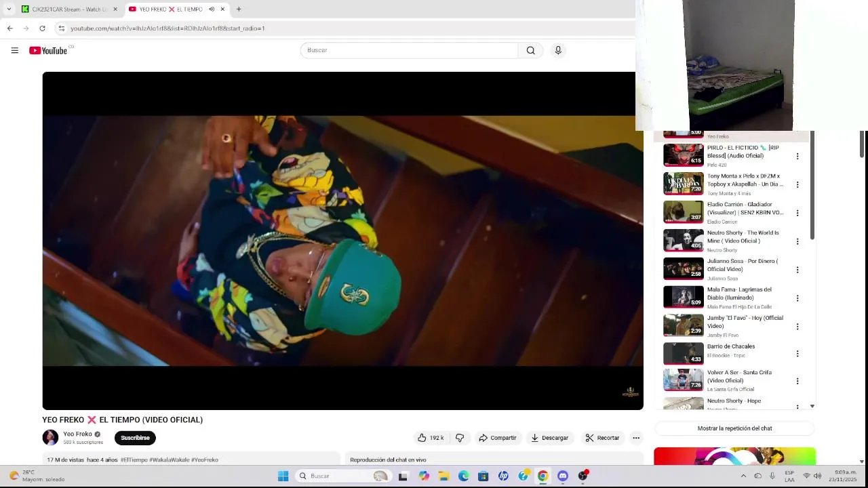The image size is (868, 488).
Task: Go back with browser back arrow
Action: tap(9, 28)
